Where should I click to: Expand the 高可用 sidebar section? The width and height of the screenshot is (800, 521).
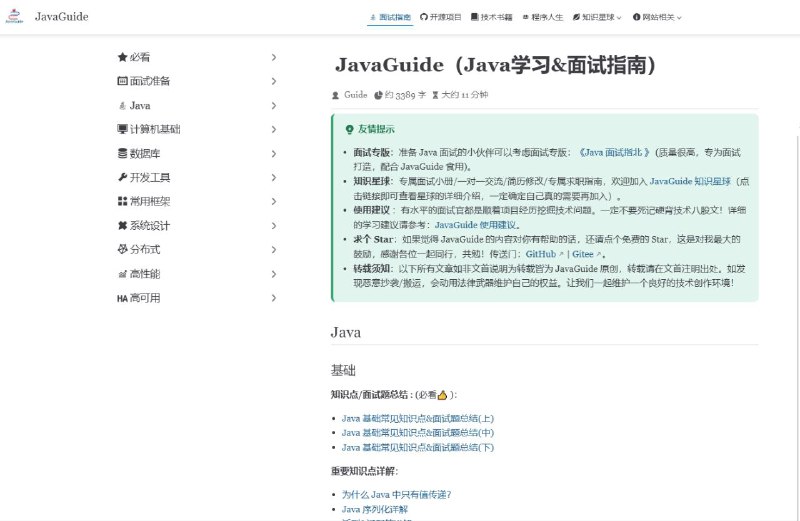coord(273,298)
